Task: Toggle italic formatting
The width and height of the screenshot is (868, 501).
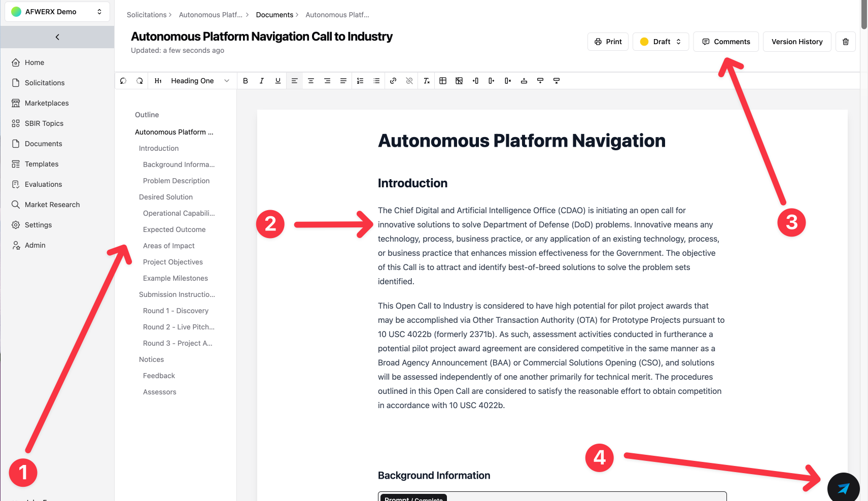Action: [x=262, y=81]
